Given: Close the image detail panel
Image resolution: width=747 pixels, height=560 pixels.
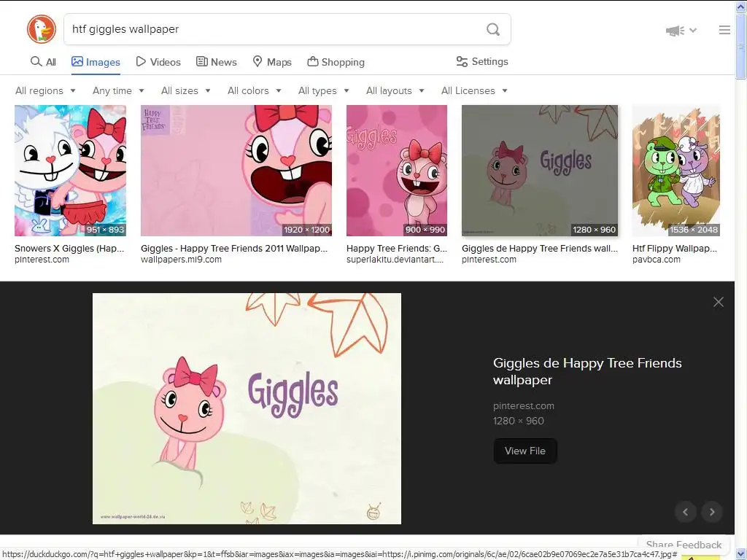Looking at the screenshot, I should [x=718, y=302].
